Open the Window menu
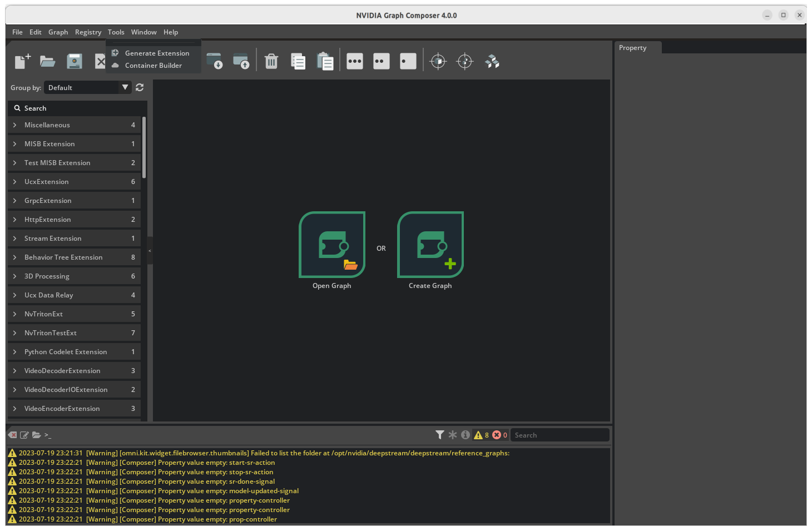This screenshot has height=531, width=812. click(144, 32)
